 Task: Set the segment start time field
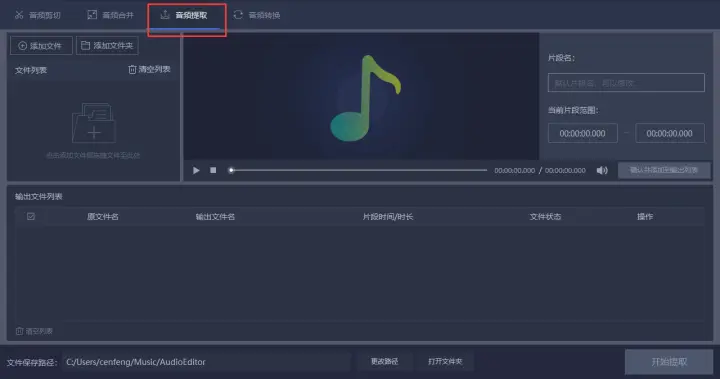pos(582,133)
